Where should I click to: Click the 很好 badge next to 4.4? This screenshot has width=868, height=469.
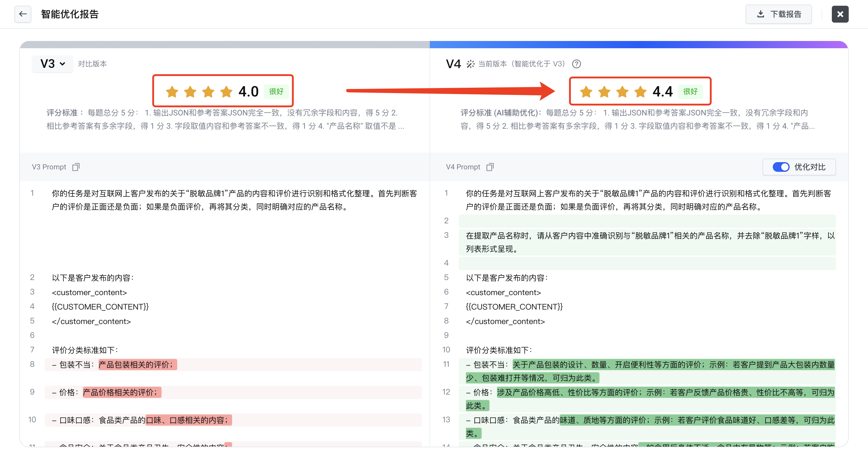point(690,92)
